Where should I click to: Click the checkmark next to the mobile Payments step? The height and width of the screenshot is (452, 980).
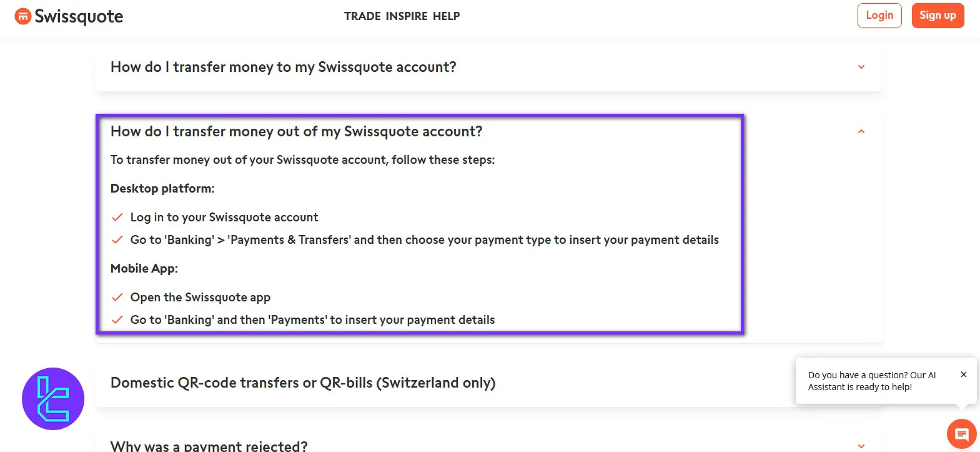pyautogui.click(x=117, y=319)
